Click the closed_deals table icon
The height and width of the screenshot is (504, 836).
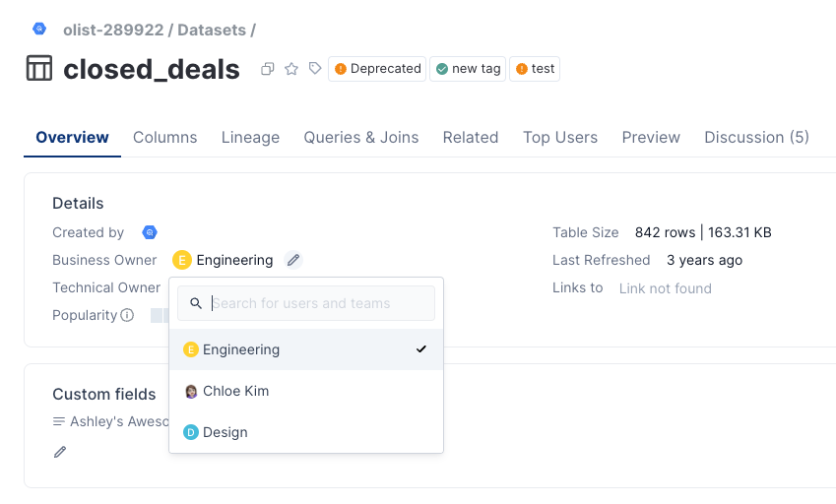click(39, 68)
